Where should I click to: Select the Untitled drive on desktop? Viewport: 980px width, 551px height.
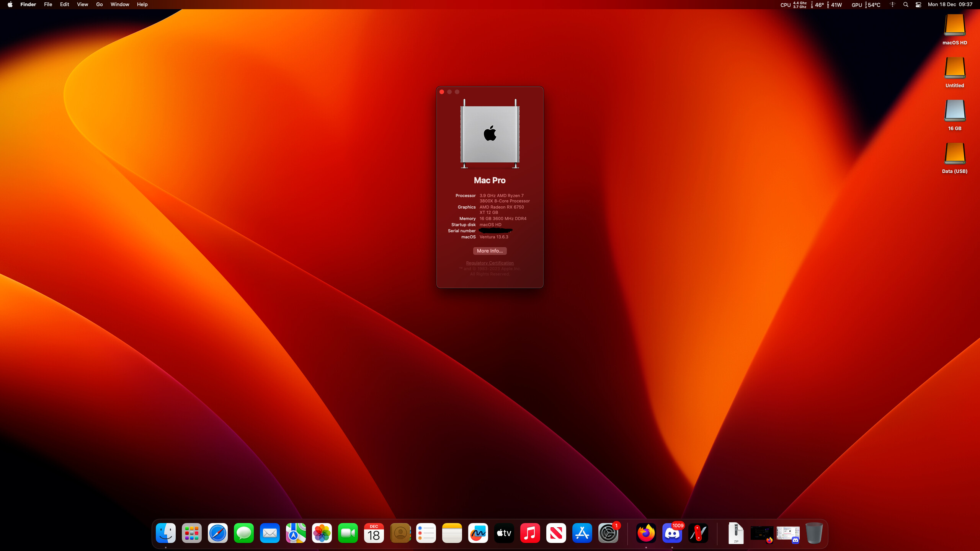(955, 68)
